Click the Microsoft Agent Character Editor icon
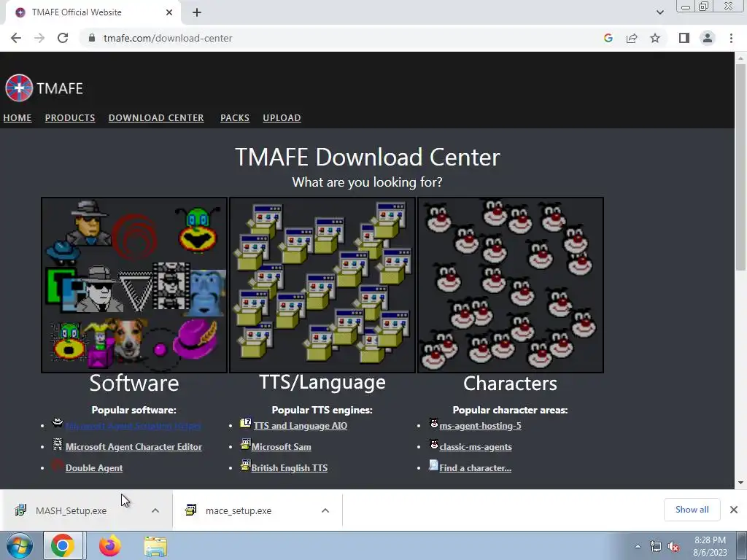This screenshot has width=747, height=560. (57, 444)
